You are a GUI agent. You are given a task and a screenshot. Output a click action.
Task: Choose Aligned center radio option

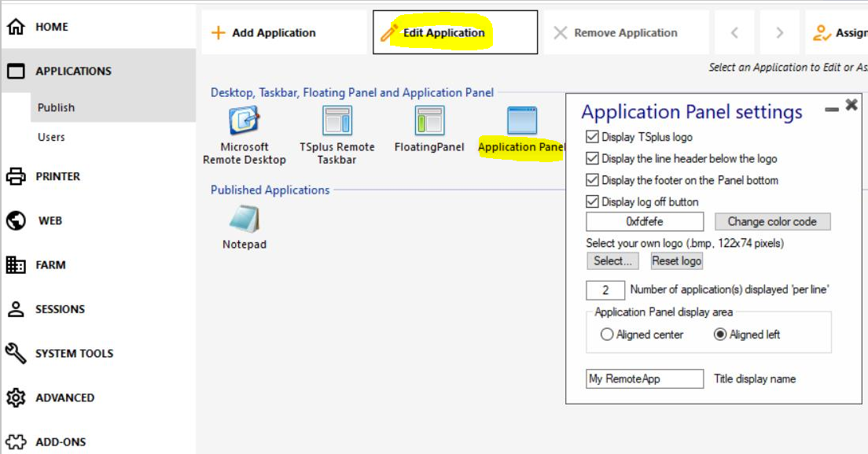pyautogui.click(x=607, y=334)
